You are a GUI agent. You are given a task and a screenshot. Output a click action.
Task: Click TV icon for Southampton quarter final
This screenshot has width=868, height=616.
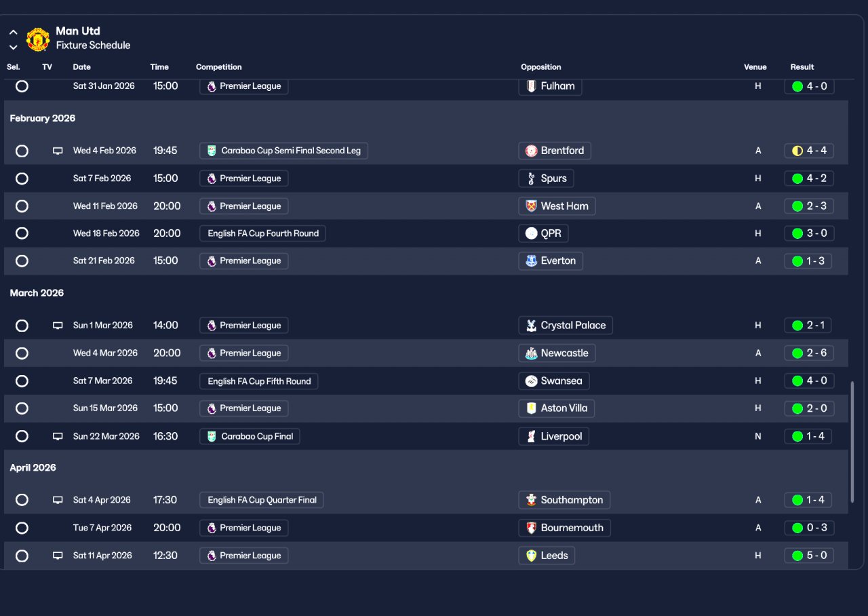[x=58, y=500]
